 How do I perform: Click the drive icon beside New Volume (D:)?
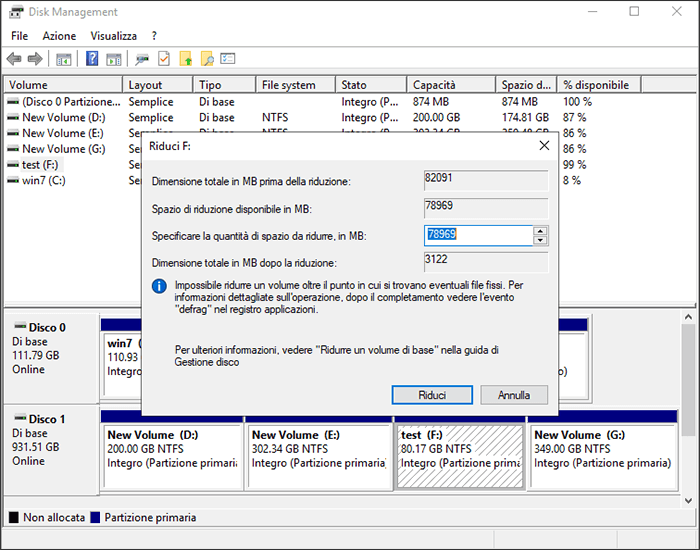[13, 117]
